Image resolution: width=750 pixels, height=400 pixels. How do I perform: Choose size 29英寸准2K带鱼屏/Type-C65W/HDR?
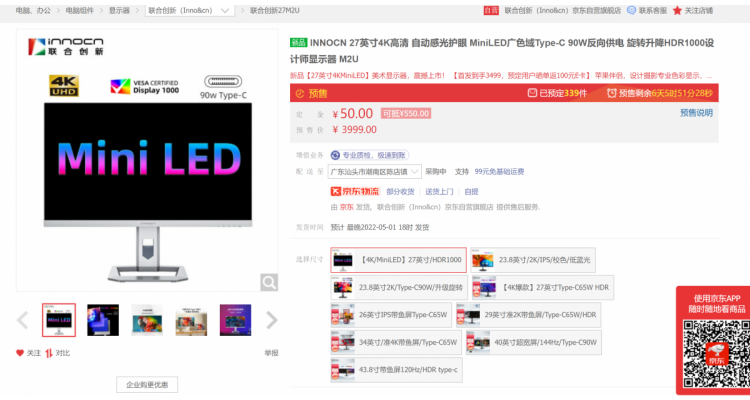528,315
